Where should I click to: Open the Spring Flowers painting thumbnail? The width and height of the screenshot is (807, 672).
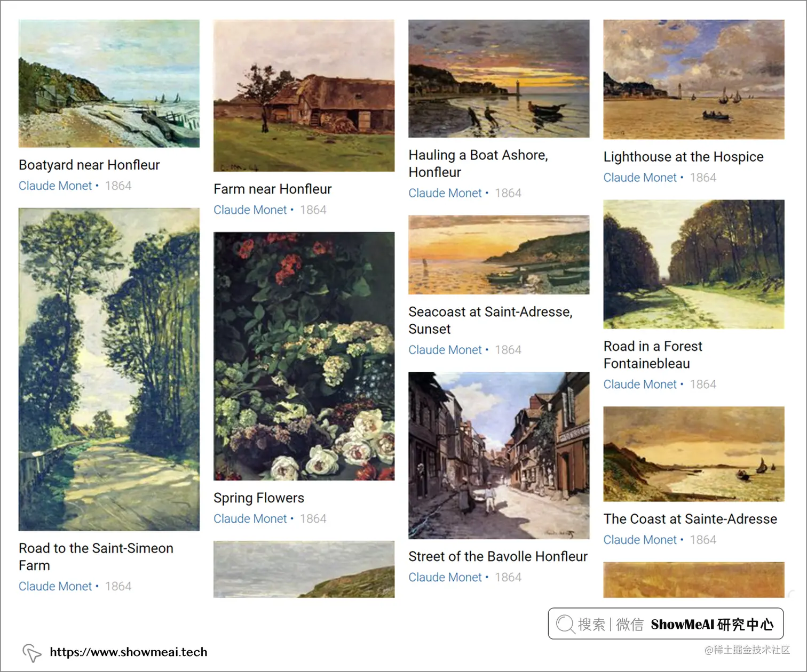pyautogui.click(x=304, y=356)
